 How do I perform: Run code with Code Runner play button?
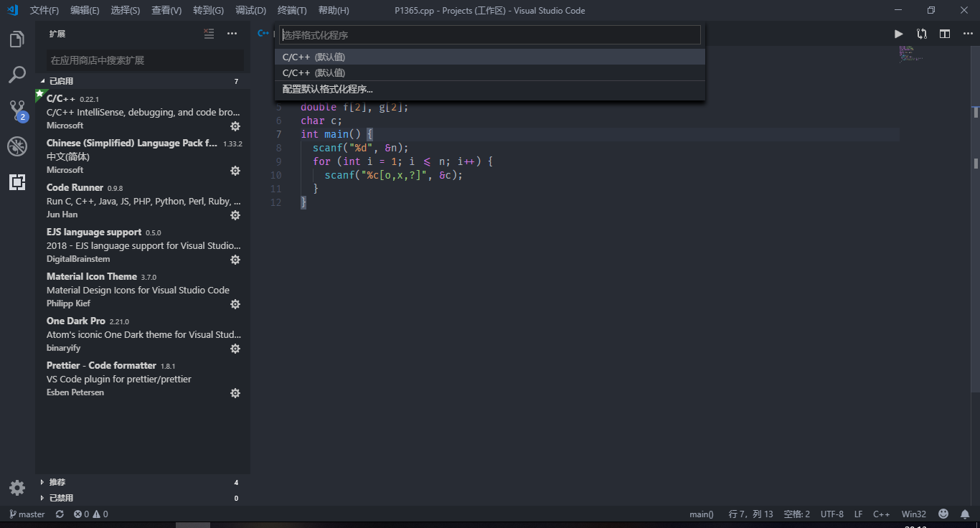[898, 33]
